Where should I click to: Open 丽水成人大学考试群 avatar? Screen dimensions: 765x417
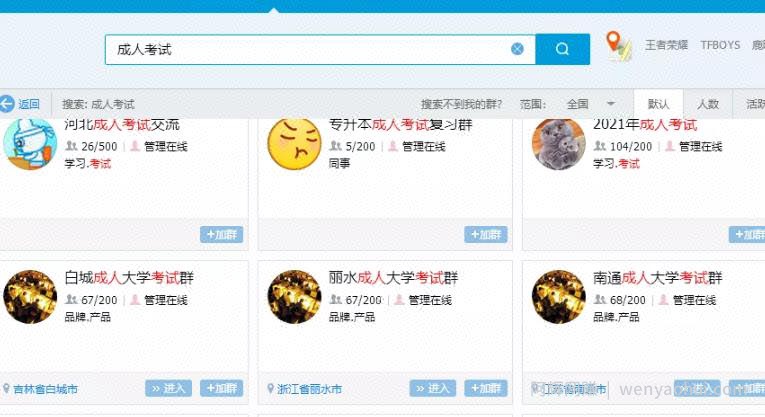click(x=294, y=297)
